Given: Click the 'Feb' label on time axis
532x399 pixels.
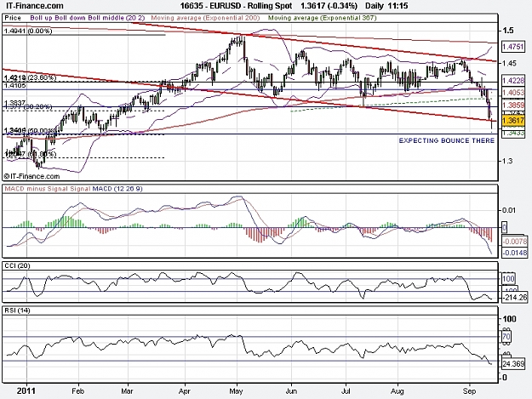Looking at the screenshot, I should (77, 391).
